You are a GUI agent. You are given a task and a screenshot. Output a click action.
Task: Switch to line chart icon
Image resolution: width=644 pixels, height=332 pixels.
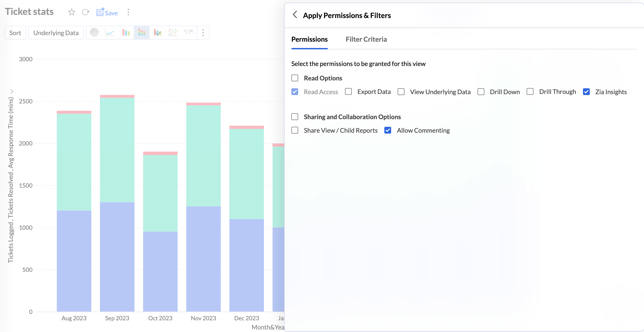(110, 32)
